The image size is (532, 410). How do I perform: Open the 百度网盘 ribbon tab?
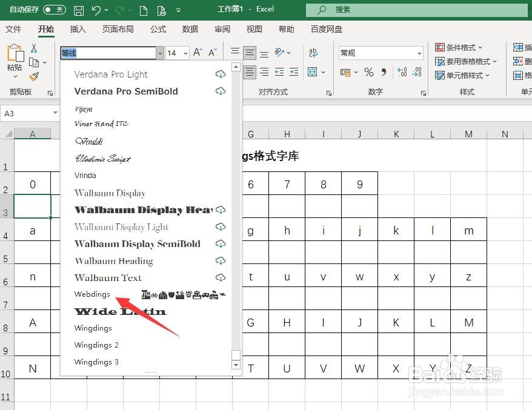[x=327, y=29]
